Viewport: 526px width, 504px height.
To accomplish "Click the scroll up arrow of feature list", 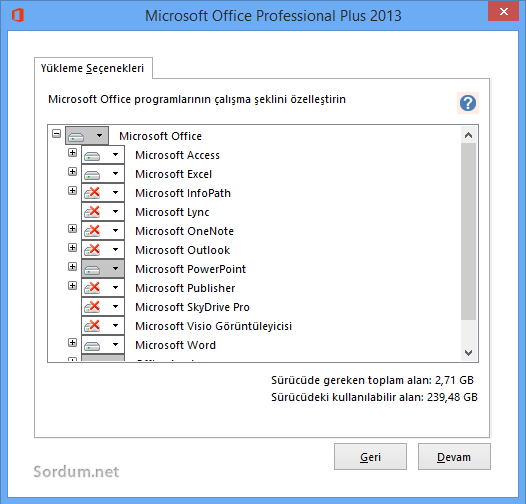I will click(x=469, y=135).
